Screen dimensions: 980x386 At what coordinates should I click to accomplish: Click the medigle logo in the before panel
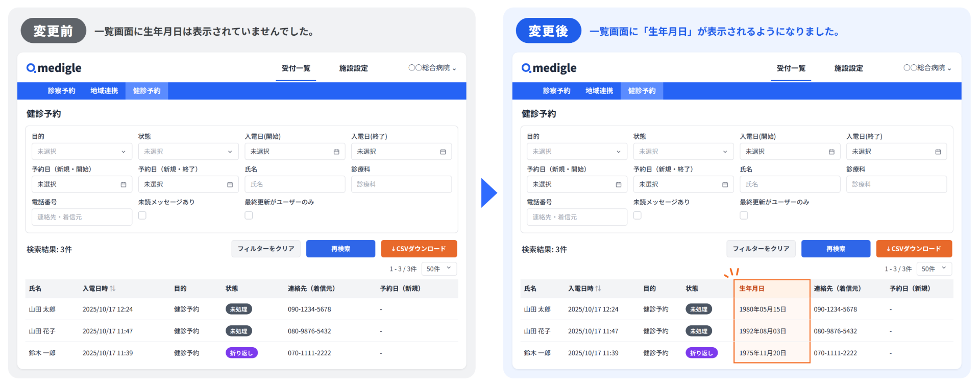click(54, 68)
